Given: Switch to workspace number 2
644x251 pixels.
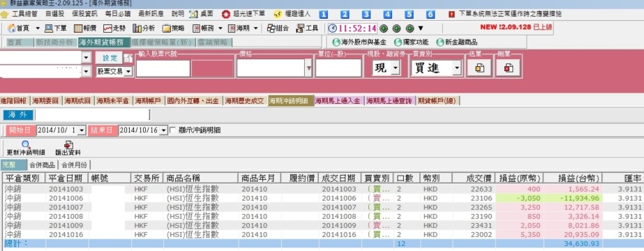Looking at the screenshot, I should tap(345, 15).
